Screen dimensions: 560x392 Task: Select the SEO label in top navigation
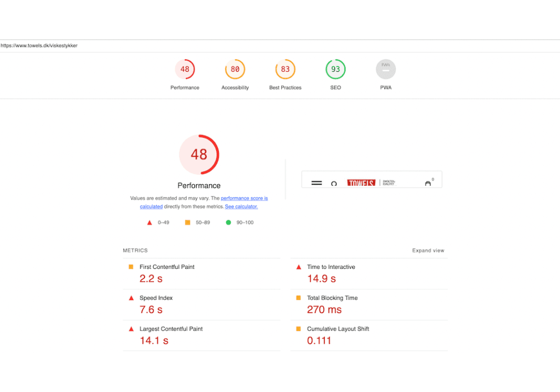pos(335,87)
